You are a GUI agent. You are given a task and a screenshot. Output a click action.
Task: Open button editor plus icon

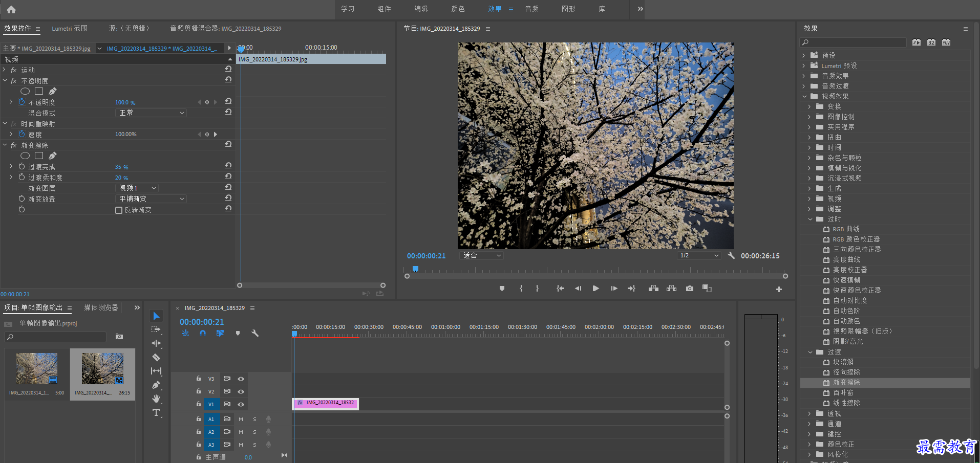(779, 289)
